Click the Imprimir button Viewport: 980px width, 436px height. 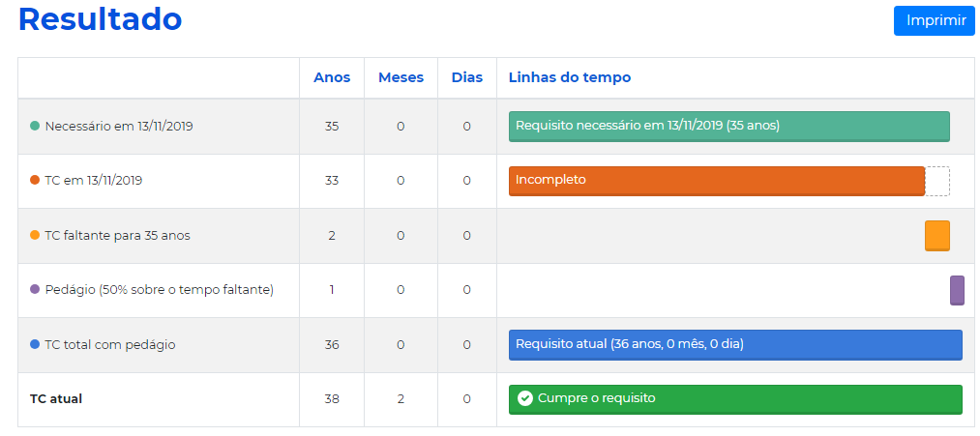935,20
